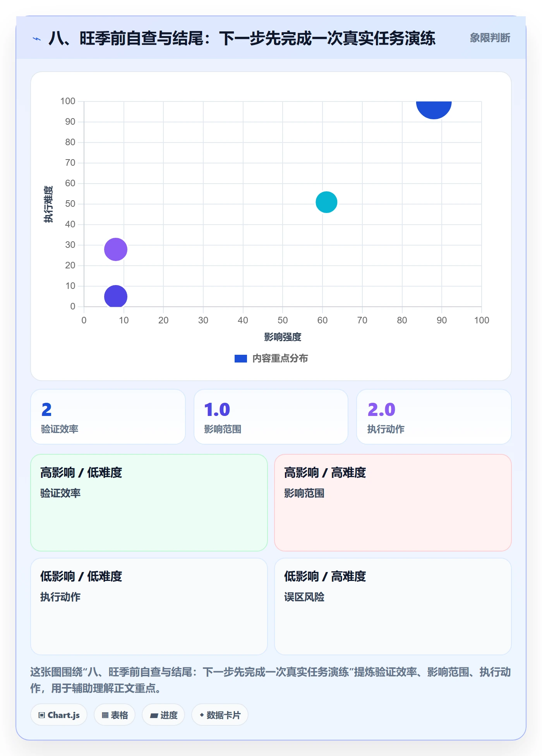Click the 影响强度 x-axis title
This screenshot has width=542, height=756.
pos(283,337)
